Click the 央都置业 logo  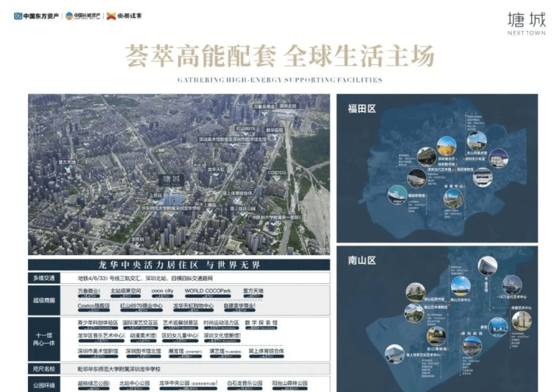[x=123, y=16]
